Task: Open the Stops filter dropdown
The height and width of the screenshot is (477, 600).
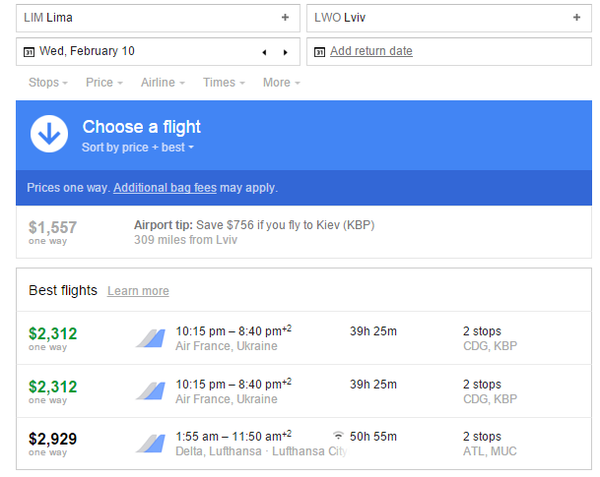Action: (48, 83)
